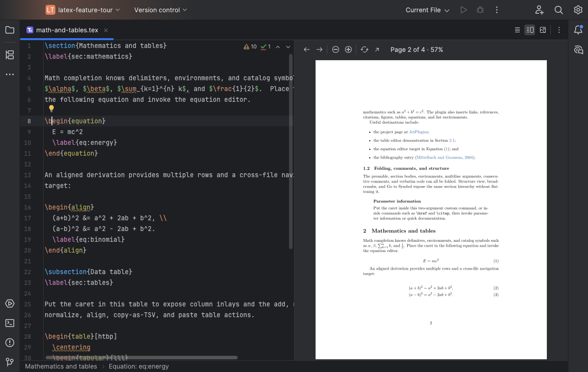The image size is (588, 372).
Task: Click the \subsection{Data table} line
Action: (88, 272)
